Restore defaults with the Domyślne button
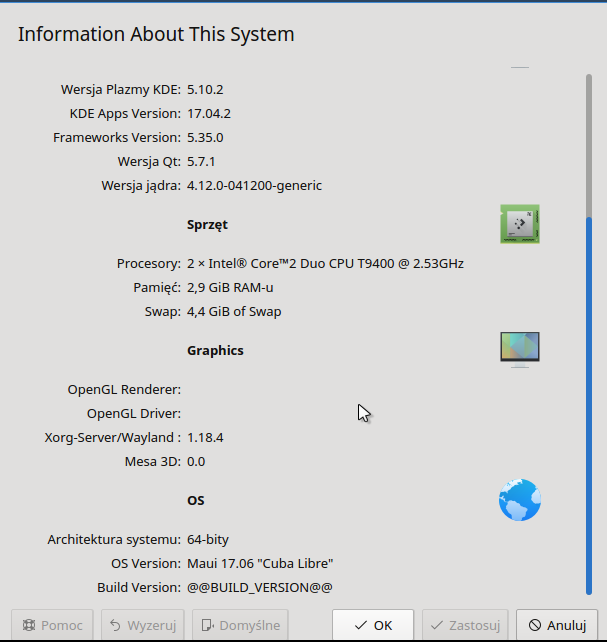Screen dimensions: 607x642 click(x=240, y=625)
